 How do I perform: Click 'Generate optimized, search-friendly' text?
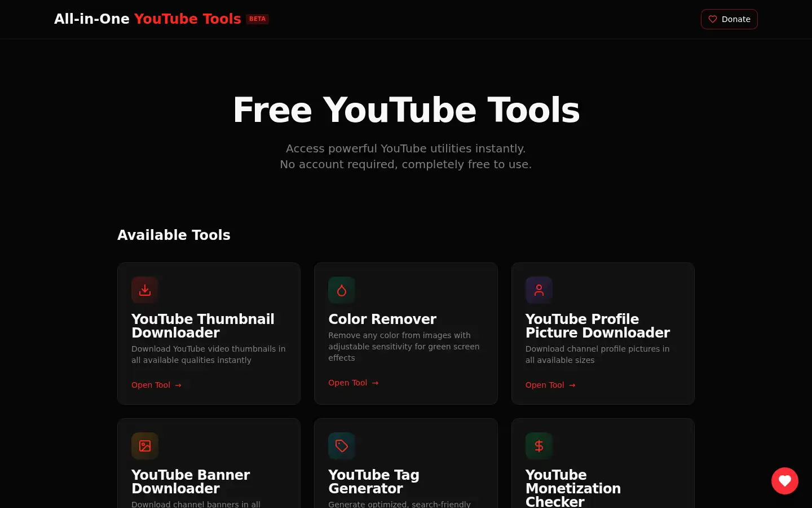point(399,504)
